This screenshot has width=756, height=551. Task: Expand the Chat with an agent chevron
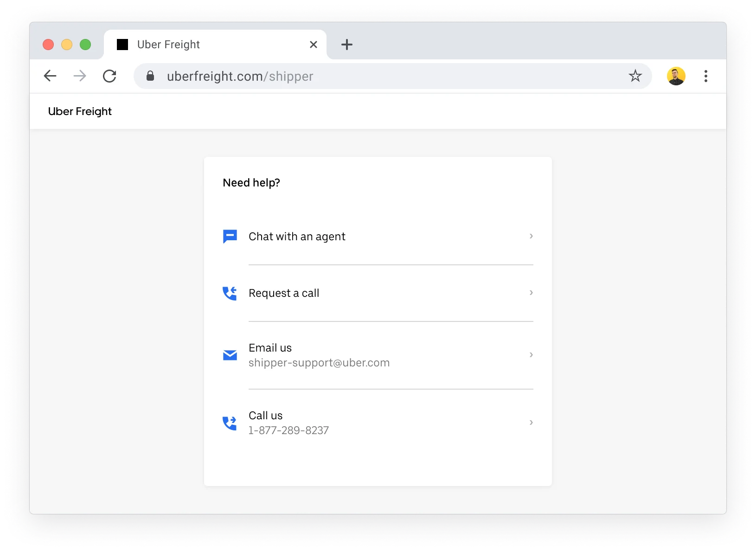531,236
